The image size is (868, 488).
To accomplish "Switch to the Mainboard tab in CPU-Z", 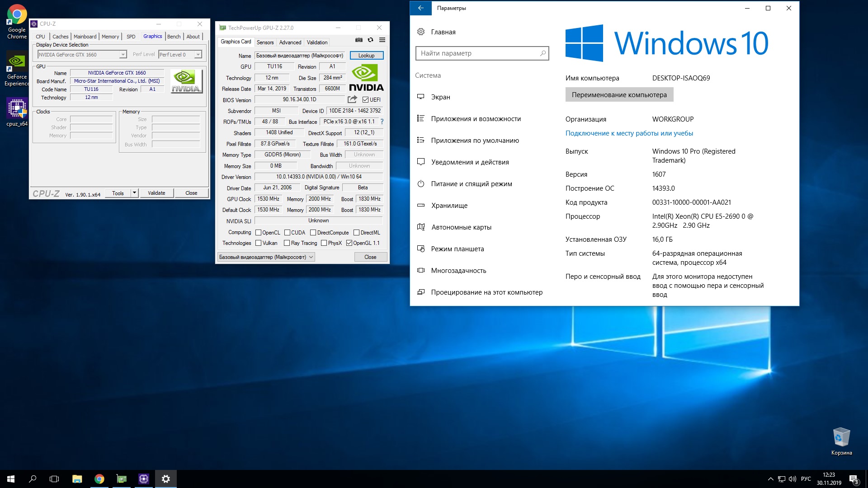I will click(x=85, y=37).
